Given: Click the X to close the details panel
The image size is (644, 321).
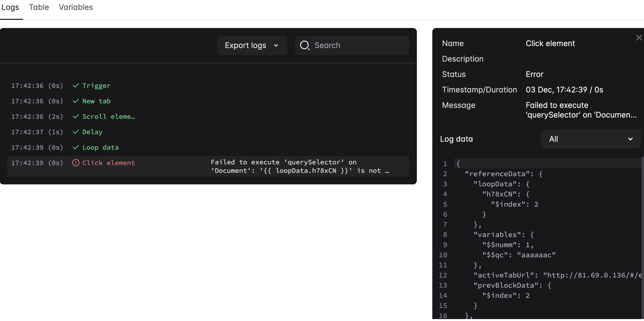Looking at the screenshot, I should tap(639, 37).
